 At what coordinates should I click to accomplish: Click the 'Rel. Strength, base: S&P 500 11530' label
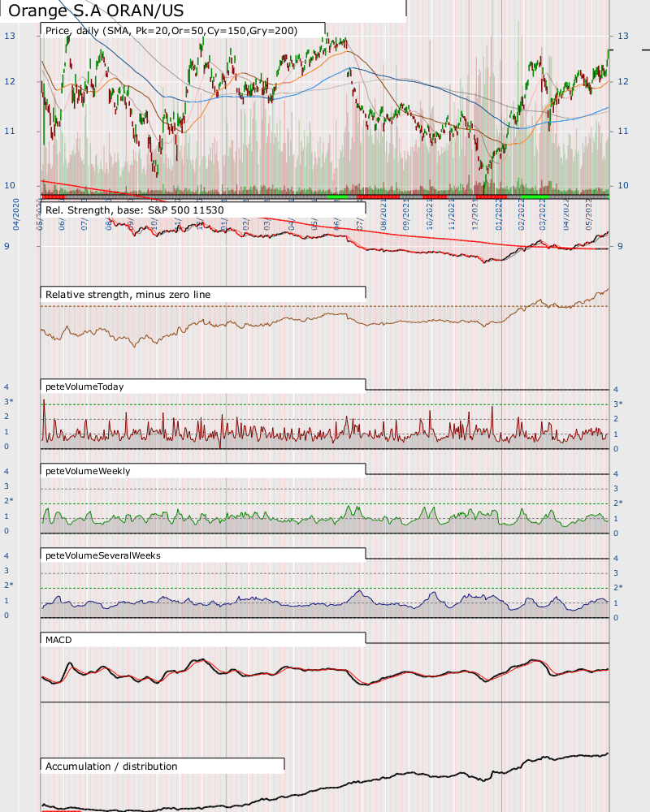point(135,210)
